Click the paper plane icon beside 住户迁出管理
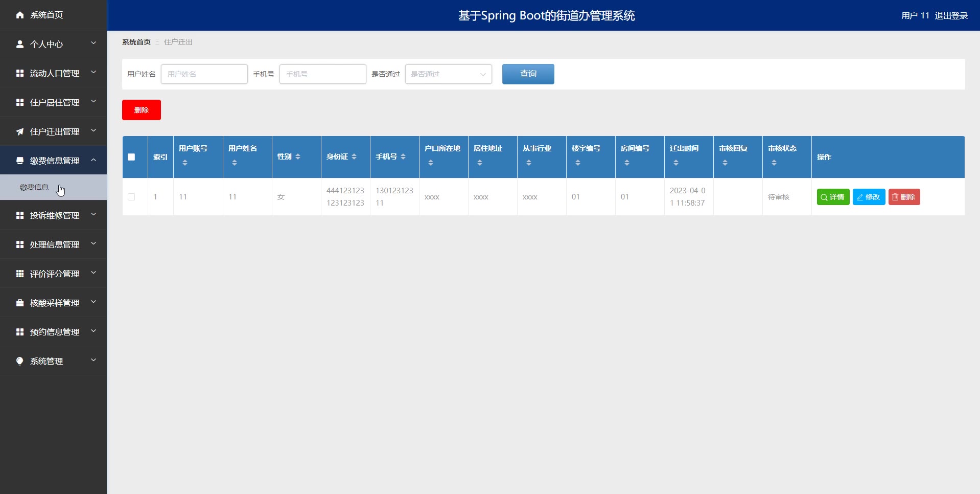Viewport: 980px width, 494px height. tap(20, 131)
